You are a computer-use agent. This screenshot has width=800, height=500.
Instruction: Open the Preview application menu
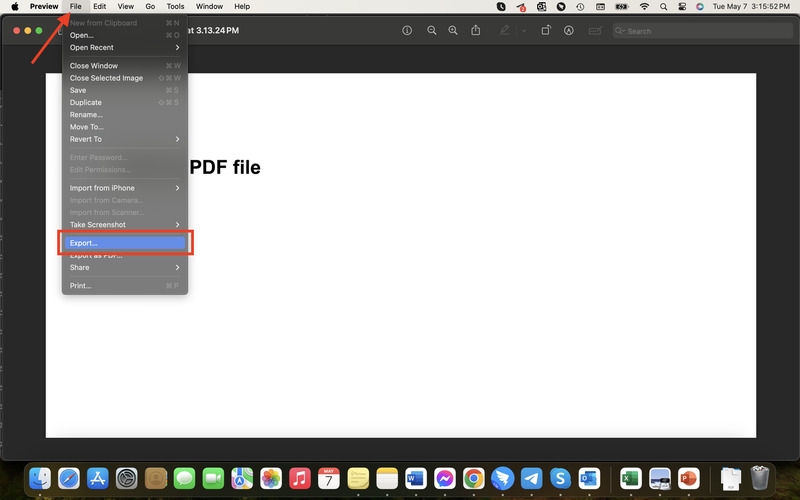(x=44, y=7)
